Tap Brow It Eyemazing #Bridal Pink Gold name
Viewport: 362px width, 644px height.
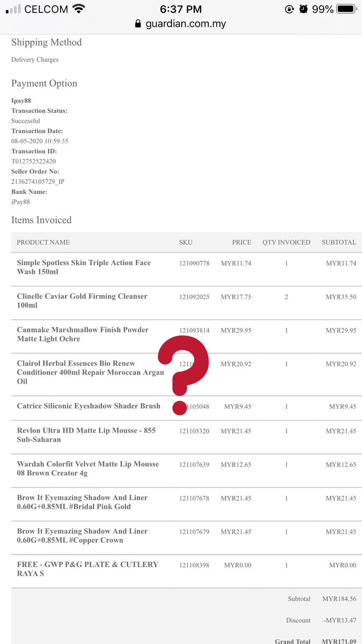[x=82, y=502]
